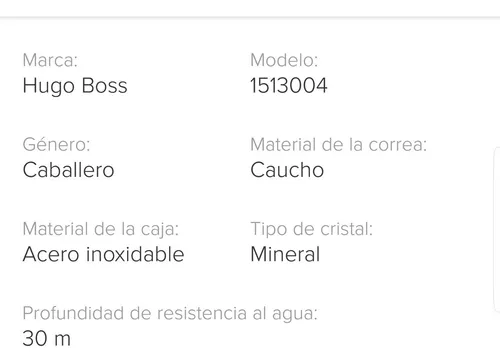Image resolution: width=500 pixels, height=363 pixels.
Task: Click the word Boss in brand value
Action: pyautogui.click(x=104, y=85)
